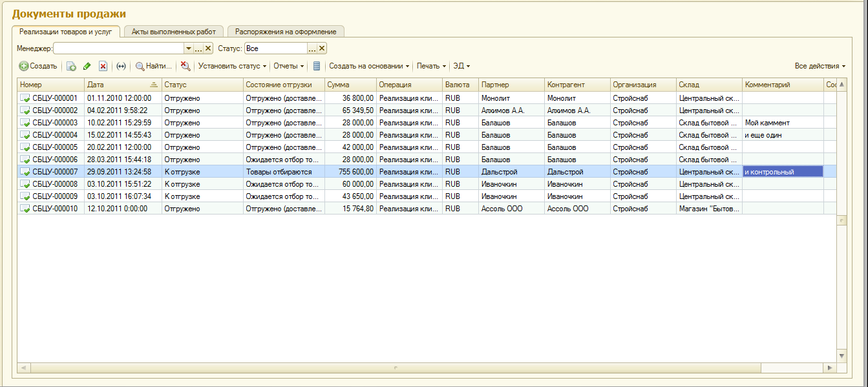The height and width of the screenshot is (387, 868).
Task: Click the ellipsis button beside Менеджер field
Action: (x=198, y=48)
